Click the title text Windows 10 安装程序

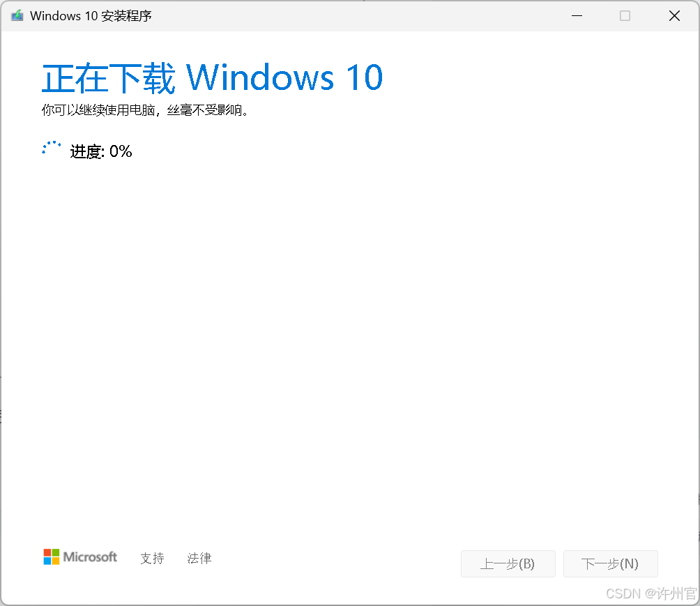[91, 16]
